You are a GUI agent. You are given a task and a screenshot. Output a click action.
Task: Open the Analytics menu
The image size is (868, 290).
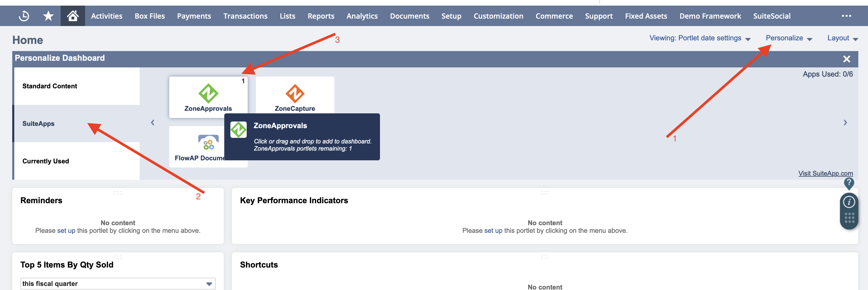(362, 16)
